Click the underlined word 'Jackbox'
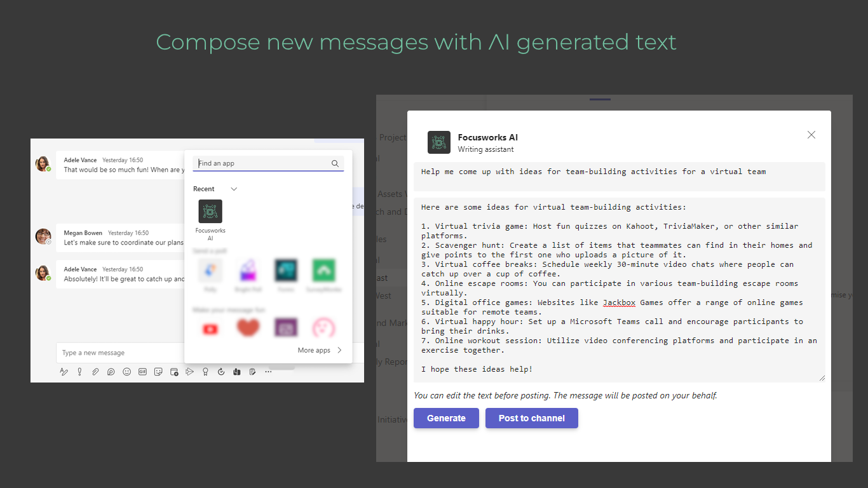 [x=619, y=302]
